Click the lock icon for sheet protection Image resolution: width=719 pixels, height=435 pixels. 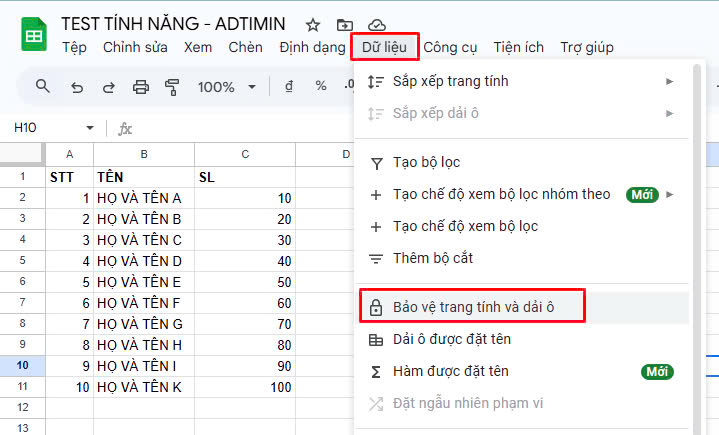point(376,307)
